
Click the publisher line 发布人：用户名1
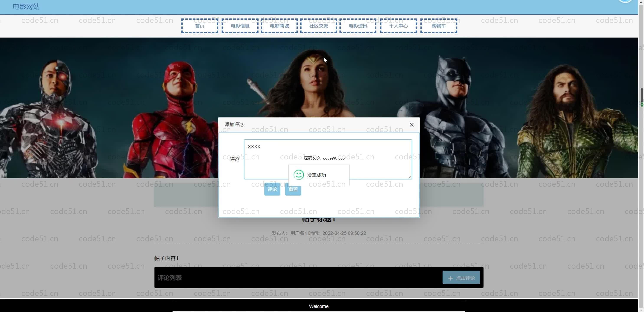coord(289,233)
